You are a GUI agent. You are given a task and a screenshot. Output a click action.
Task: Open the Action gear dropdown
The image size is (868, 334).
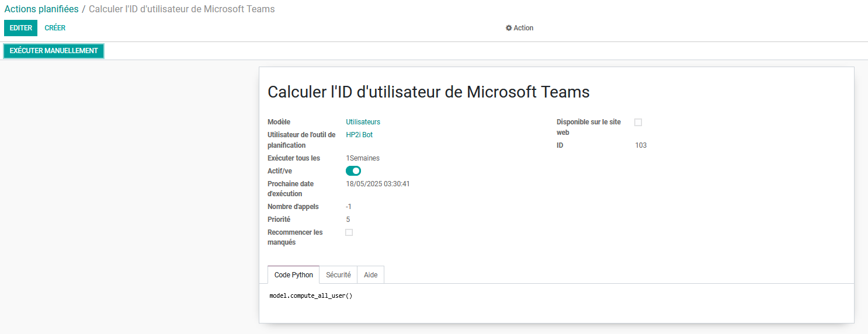click(519, 28)
